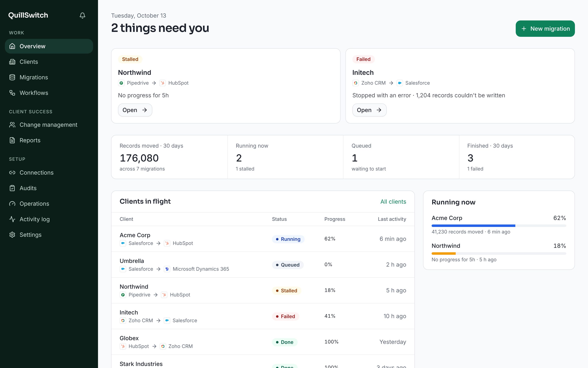The image size is (588, 368).
Task: Open the Activity log page
Action: pyautogui.click(x=49, y=219)
